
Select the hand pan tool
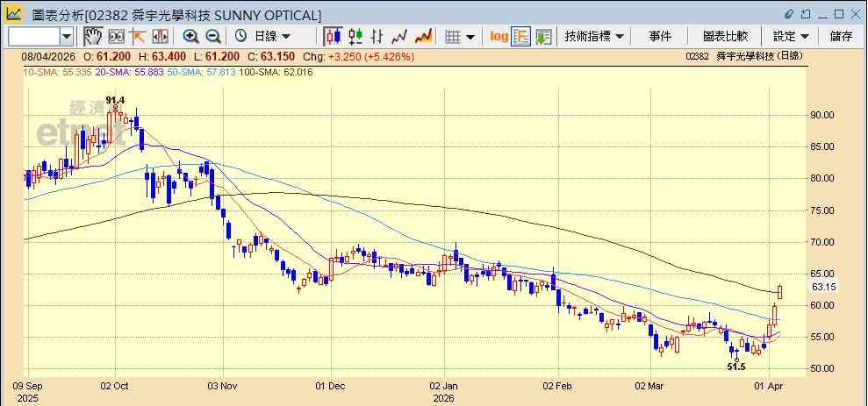click(93, 37)
